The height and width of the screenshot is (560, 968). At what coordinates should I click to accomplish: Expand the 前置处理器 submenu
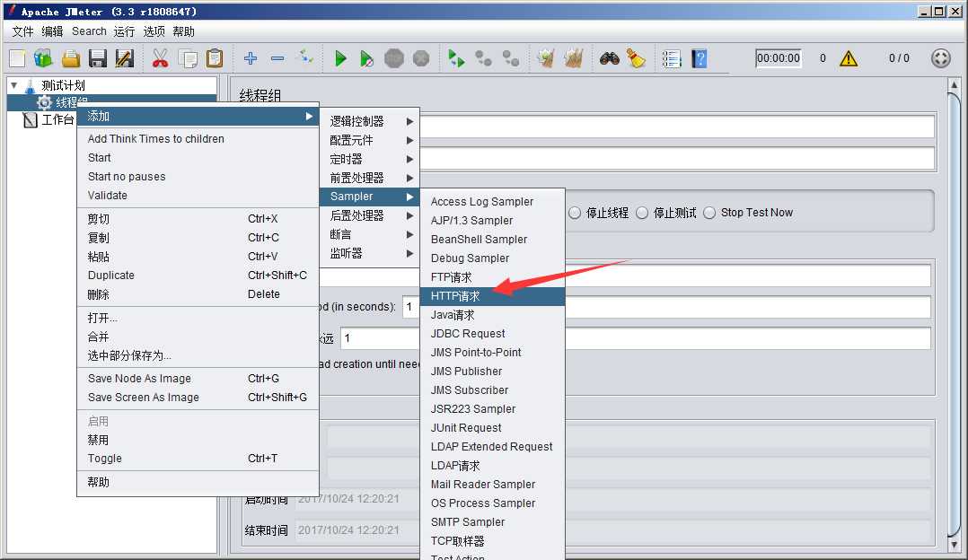(370, 179)
